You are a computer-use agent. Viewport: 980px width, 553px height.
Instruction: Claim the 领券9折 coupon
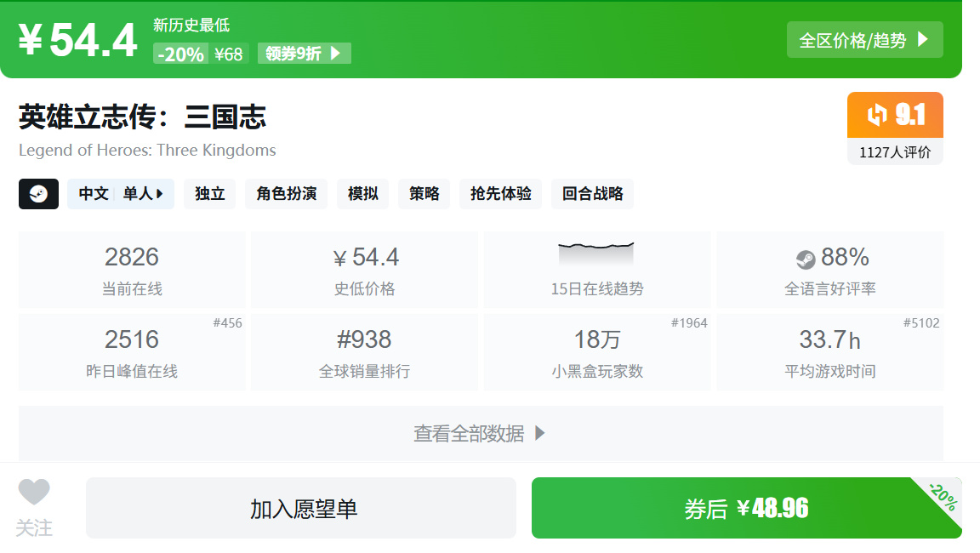point(305,53)
